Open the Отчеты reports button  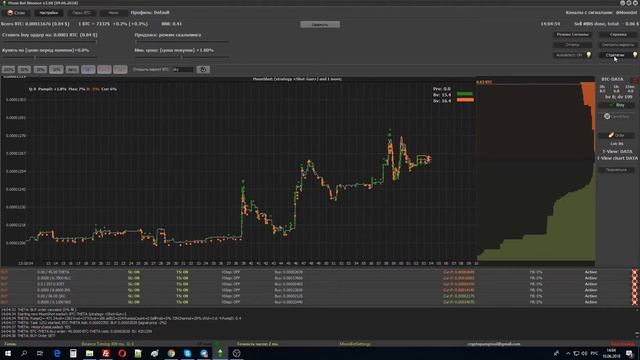point(572,44)
